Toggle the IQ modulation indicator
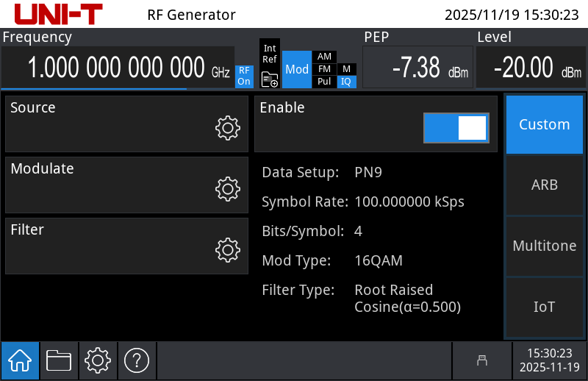Screen dimensions: 588x381 coord(346,82)
